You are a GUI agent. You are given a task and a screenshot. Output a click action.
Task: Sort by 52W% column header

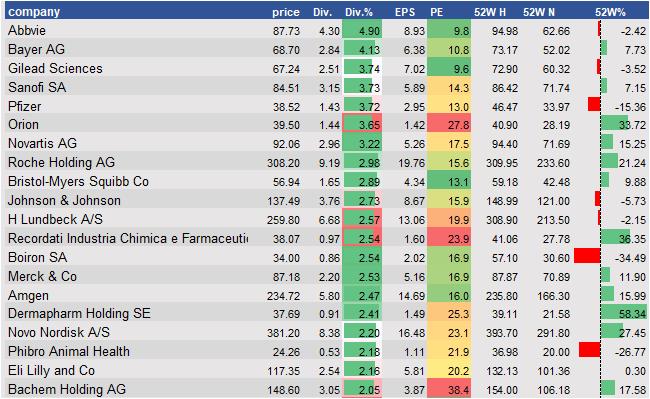[610, 12]
